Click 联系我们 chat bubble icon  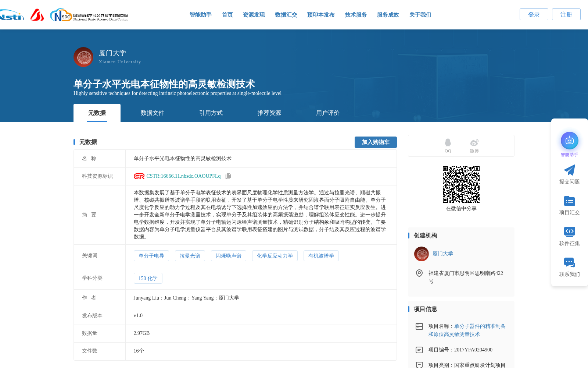[569, 262]
